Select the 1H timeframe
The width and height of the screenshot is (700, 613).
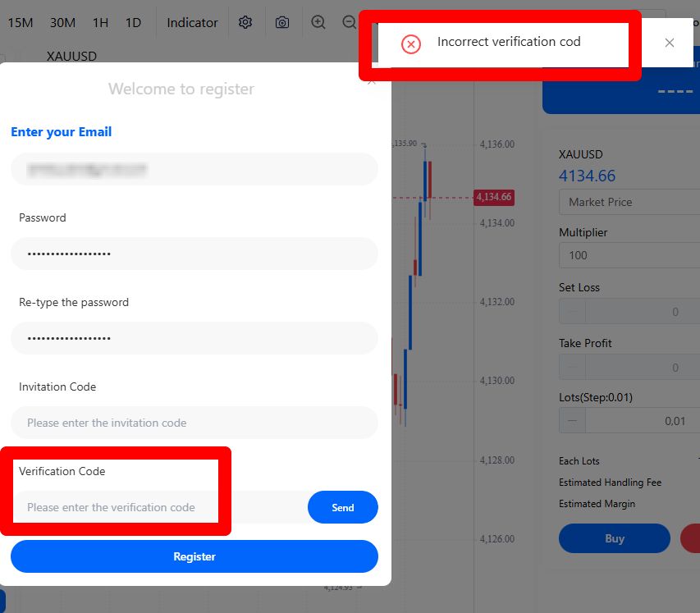click(x=100, y=22)
